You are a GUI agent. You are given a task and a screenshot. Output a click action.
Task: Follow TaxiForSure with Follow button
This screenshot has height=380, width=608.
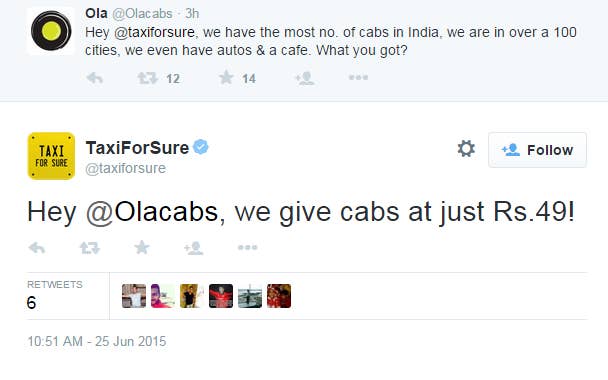click(x=537, y=150)
